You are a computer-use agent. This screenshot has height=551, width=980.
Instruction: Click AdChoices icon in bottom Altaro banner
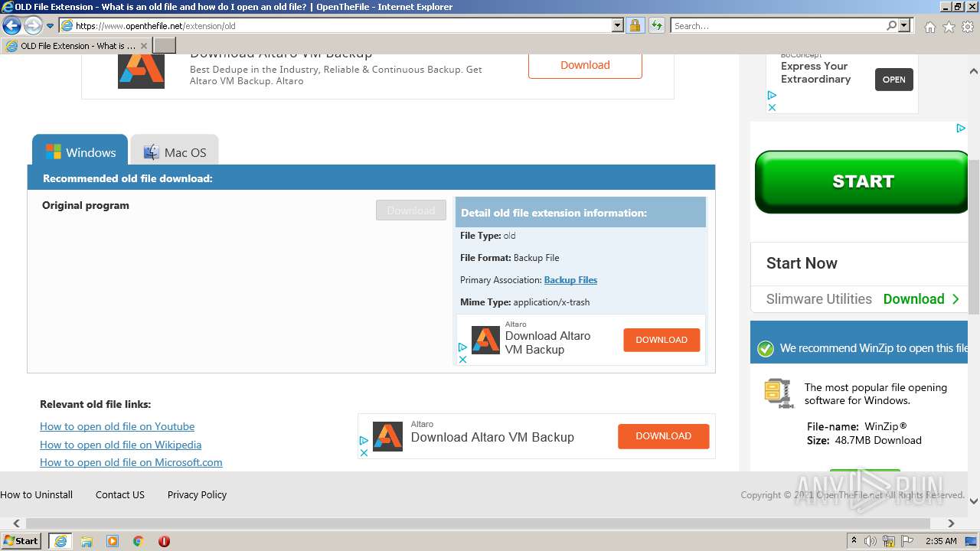tap(364, 441)
